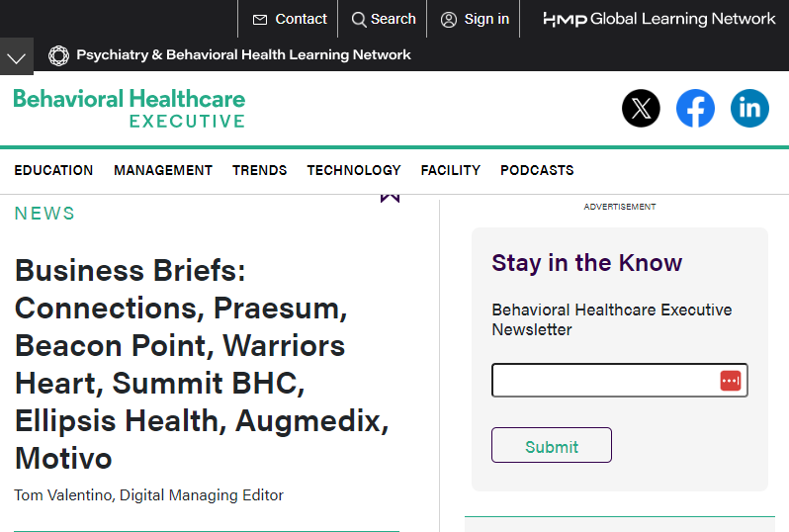The width and height of the screenshot is (789, 532).
Task: Open the News section link
Action: (x=44, y=214)
